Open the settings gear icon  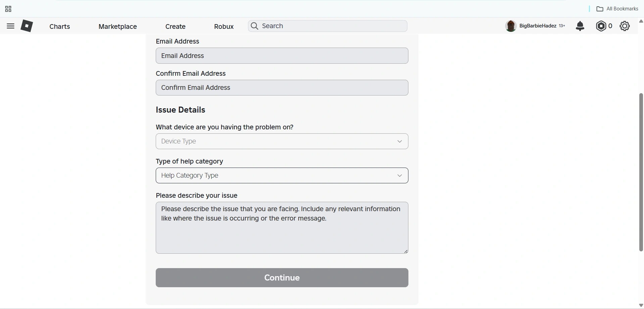[x=625, y=26]
